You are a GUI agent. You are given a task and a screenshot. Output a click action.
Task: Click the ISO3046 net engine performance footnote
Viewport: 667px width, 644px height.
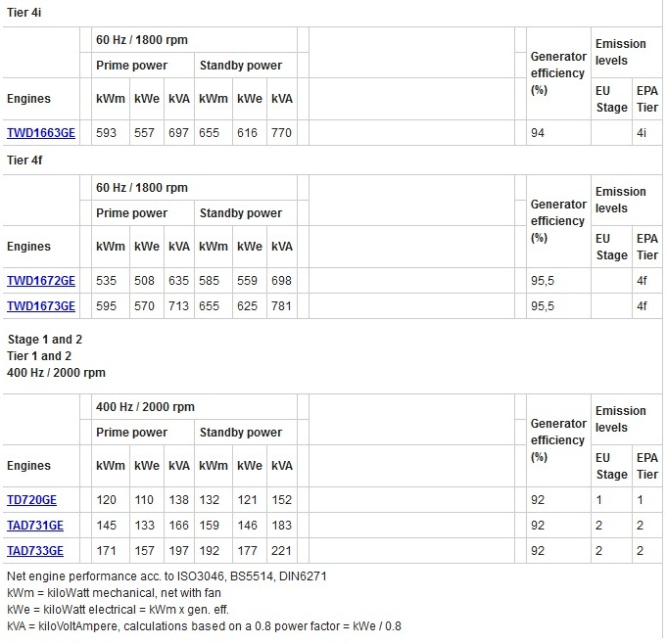coord(167,576)
